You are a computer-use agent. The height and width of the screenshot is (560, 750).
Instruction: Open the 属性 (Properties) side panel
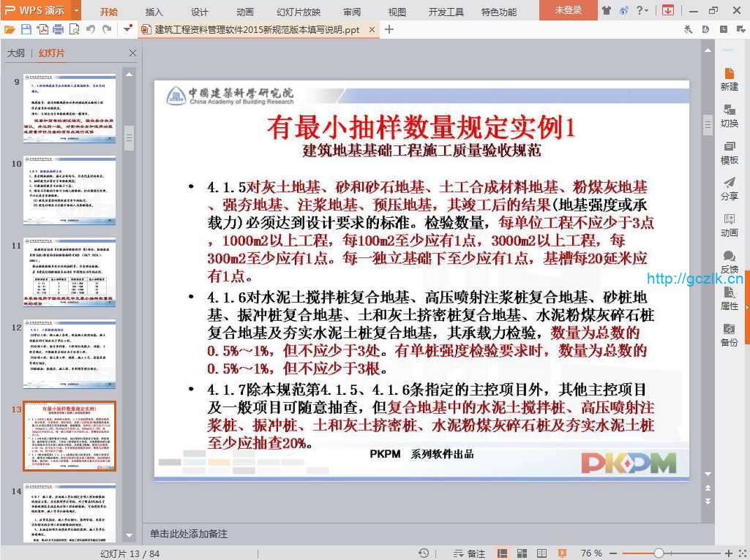[729, 298]
